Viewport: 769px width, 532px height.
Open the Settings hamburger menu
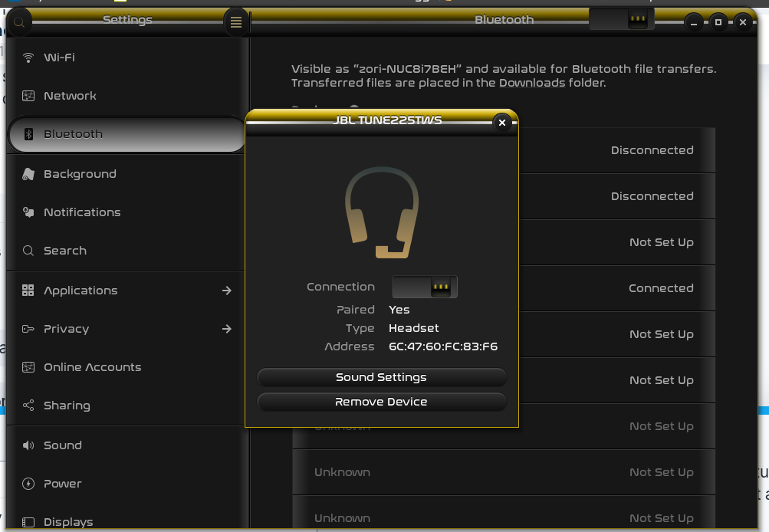point(236,22)
